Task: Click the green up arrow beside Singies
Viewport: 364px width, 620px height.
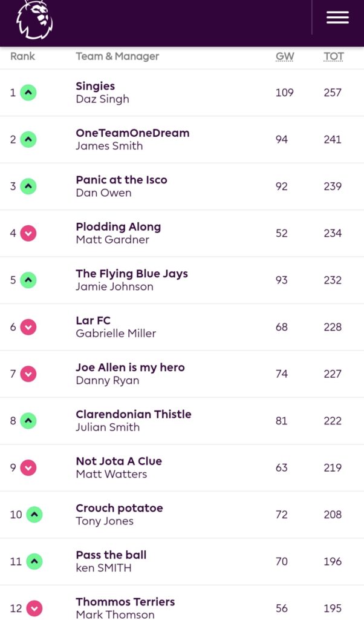Action: [28, 93]
